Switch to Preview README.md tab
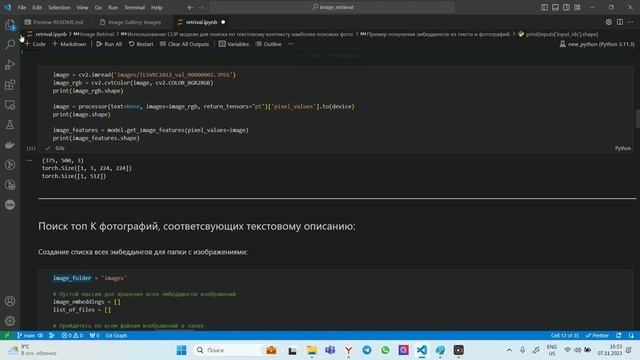The width and height of the screenshot is (640, 360). tap(54, 22)
